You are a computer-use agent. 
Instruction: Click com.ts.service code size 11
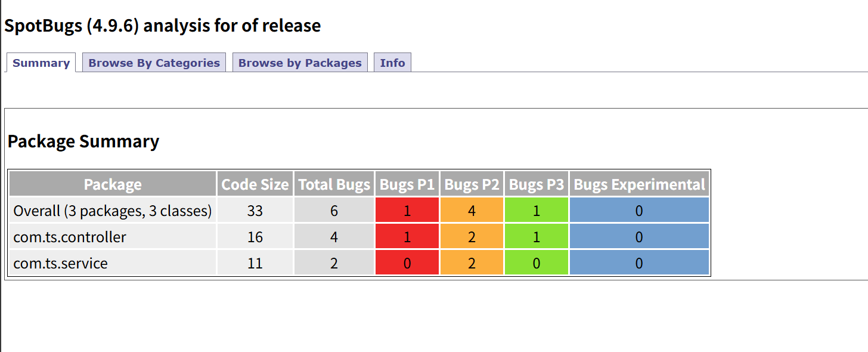[x=255, y=263]
